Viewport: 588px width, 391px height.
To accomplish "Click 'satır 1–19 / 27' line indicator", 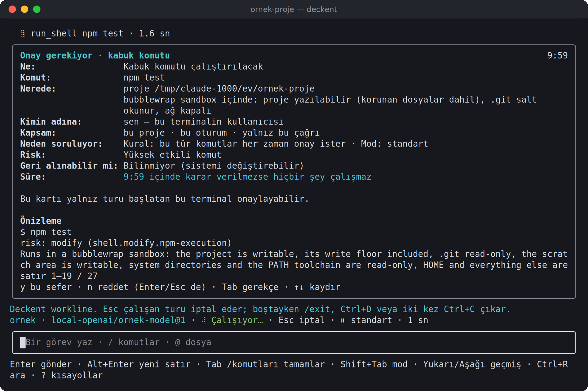I will click(x=59, y=276).
